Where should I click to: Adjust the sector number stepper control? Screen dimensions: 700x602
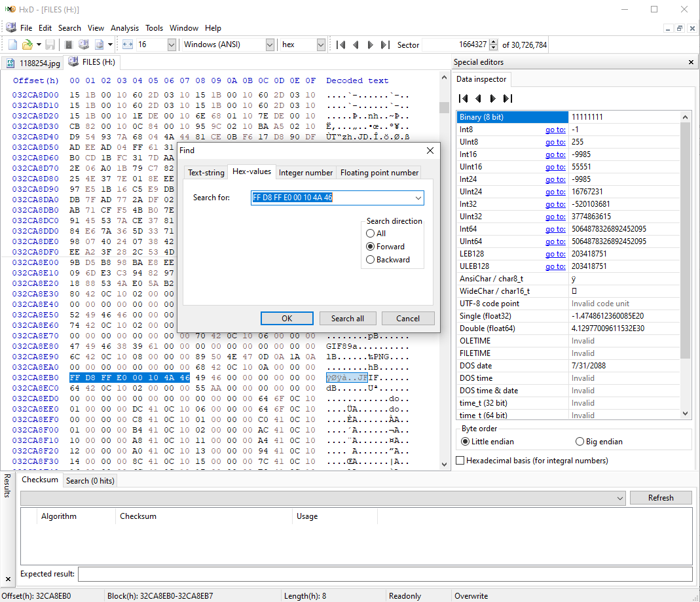[x=493, y=44]
